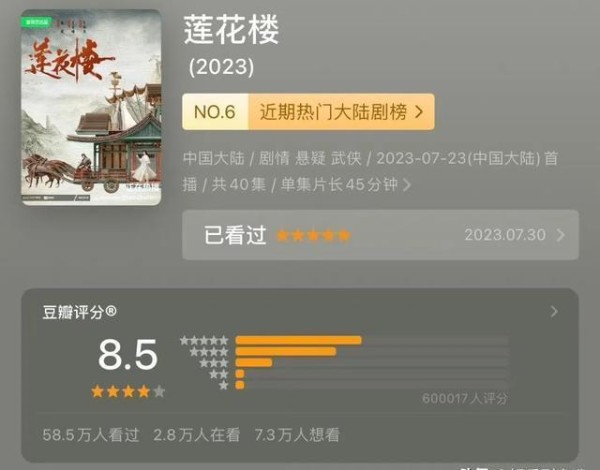The width and height of the screenshot is (600, 470).
Task: Click the single-star icon in rating breakdown
Action: pos(224,385)
